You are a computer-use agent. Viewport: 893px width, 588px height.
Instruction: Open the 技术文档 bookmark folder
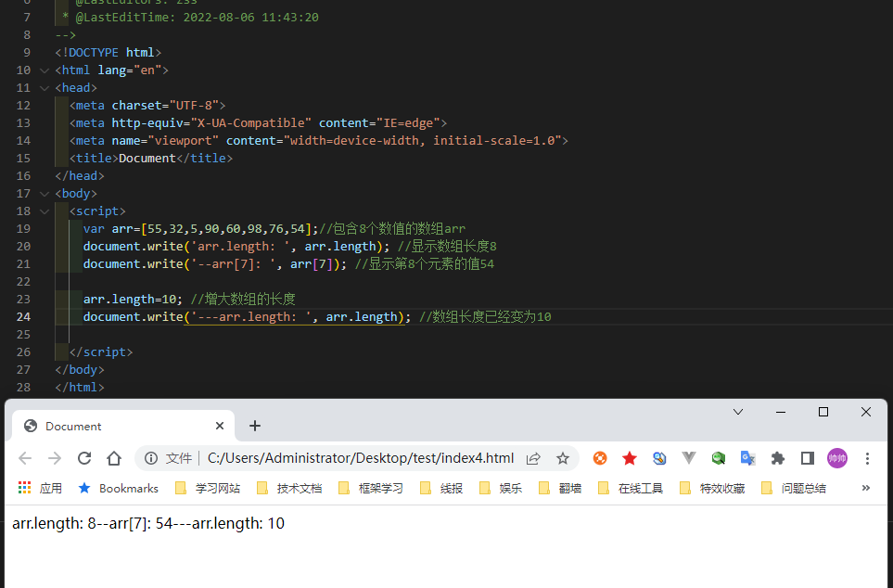click(x=288, y=488)
